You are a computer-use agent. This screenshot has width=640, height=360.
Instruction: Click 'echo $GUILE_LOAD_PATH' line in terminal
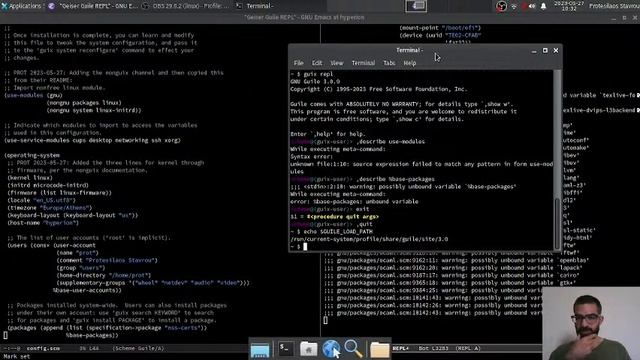331,231
